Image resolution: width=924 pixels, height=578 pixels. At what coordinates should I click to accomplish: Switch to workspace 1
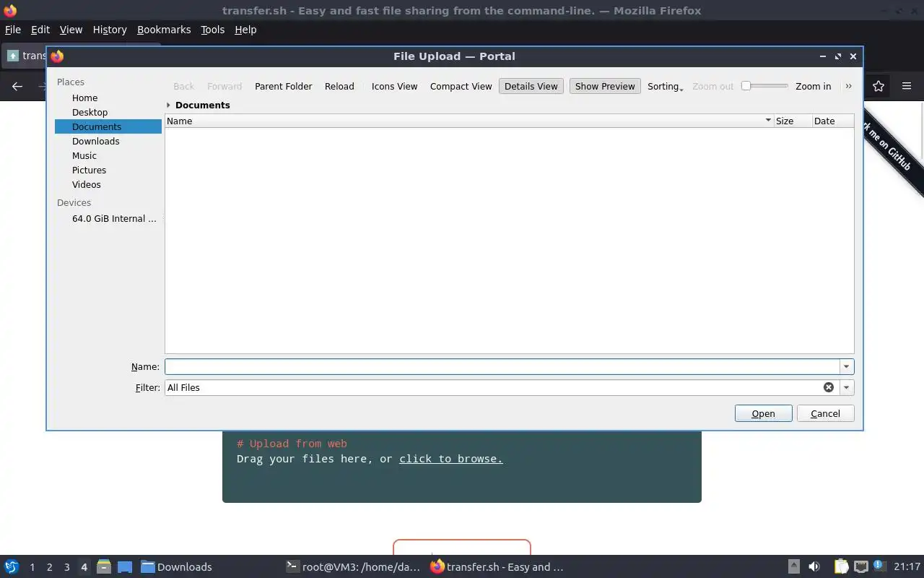(32, 567)
